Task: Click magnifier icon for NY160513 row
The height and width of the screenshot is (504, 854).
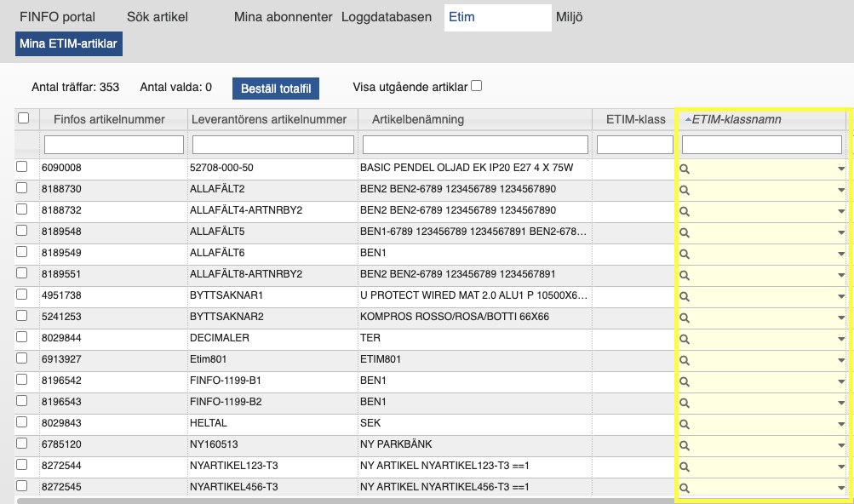Action: pyautogui.click(x=684, y=445)
